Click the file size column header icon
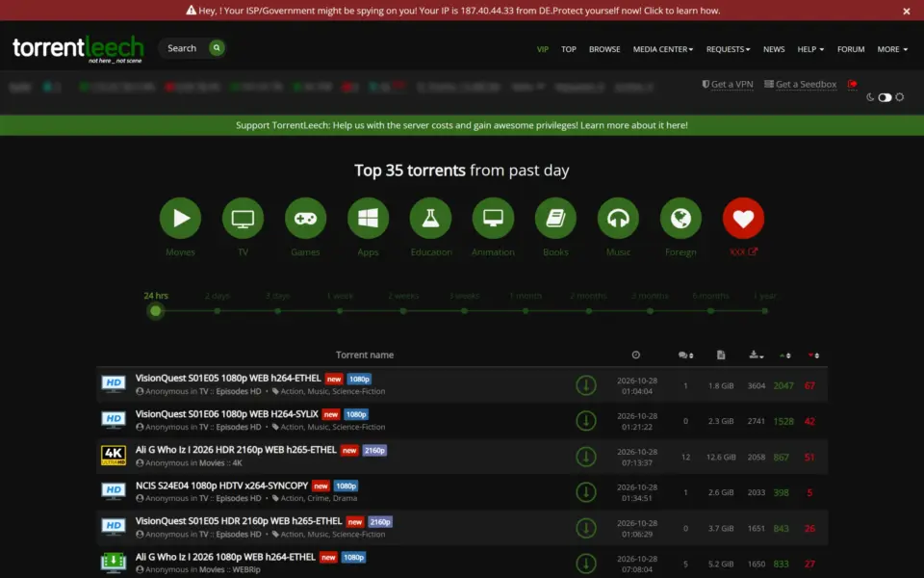 pyautogui.click(x=721, y=355)
